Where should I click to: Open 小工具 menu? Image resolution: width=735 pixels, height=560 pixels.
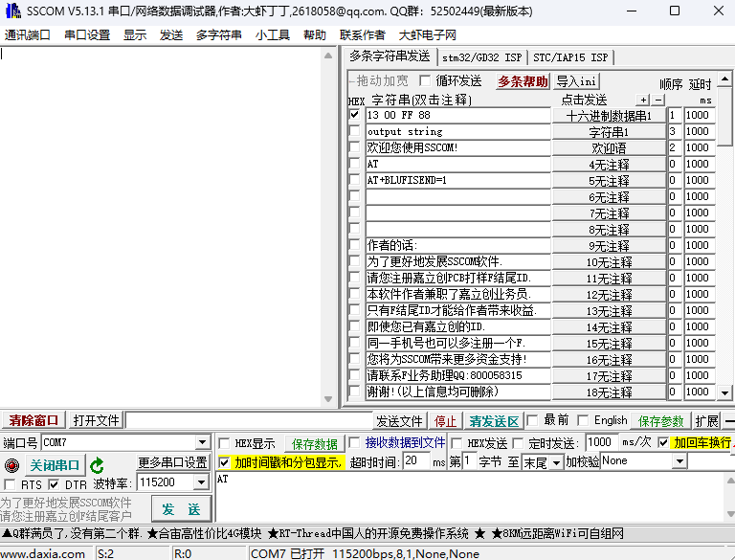click(x=273, y=35)
